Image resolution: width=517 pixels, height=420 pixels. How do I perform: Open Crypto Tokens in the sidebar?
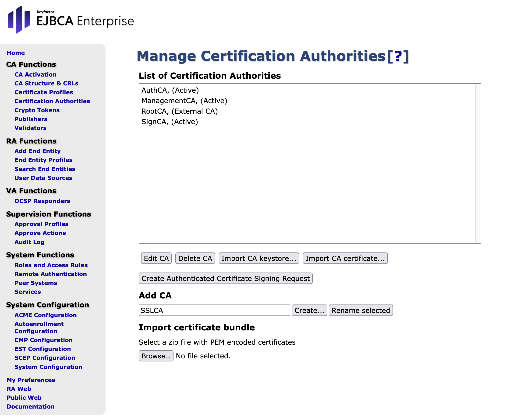37,110
